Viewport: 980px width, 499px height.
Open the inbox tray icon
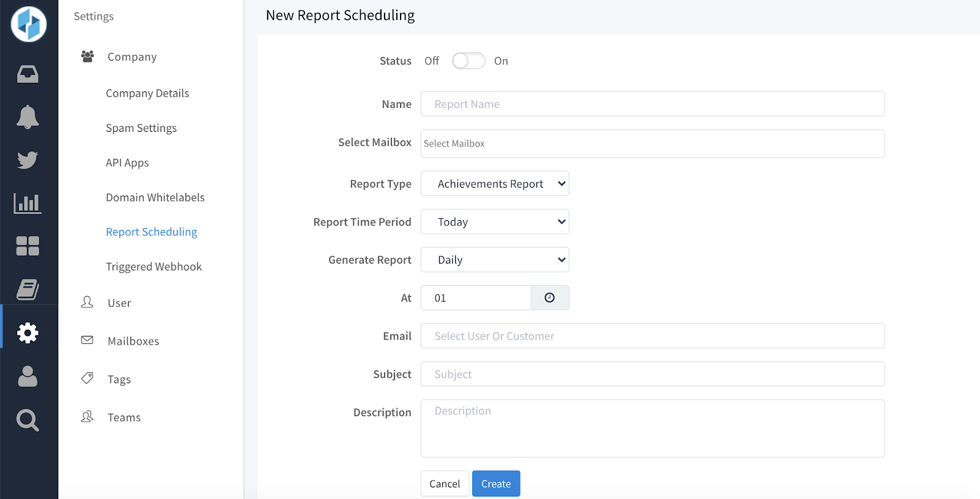click(x=28, y=74)
